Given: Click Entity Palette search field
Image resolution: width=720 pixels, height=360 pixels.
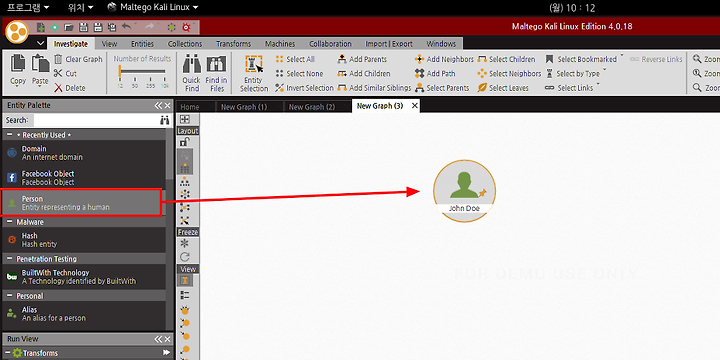Looking at the screenshot, I should tap(95, 120).
